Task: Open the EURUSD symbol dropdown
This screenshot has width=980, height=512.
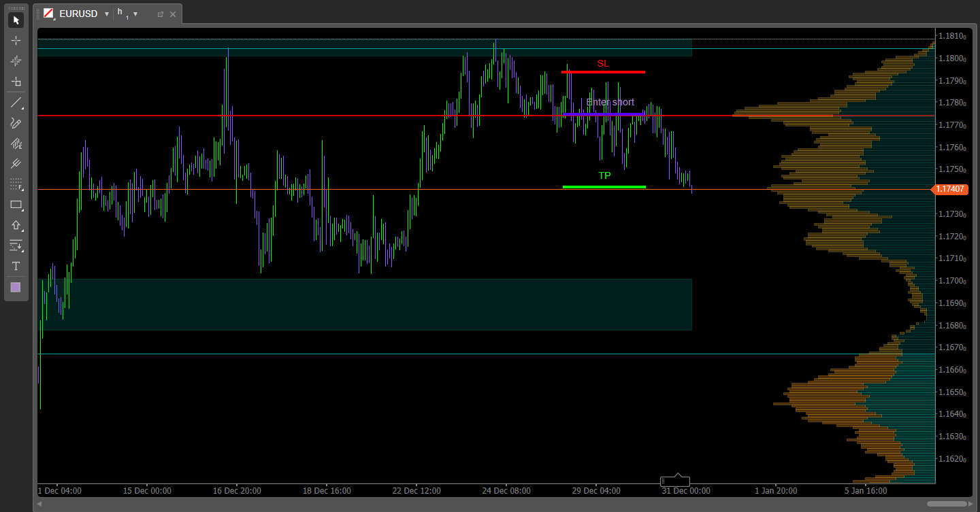Action: [x=107, y=14]
